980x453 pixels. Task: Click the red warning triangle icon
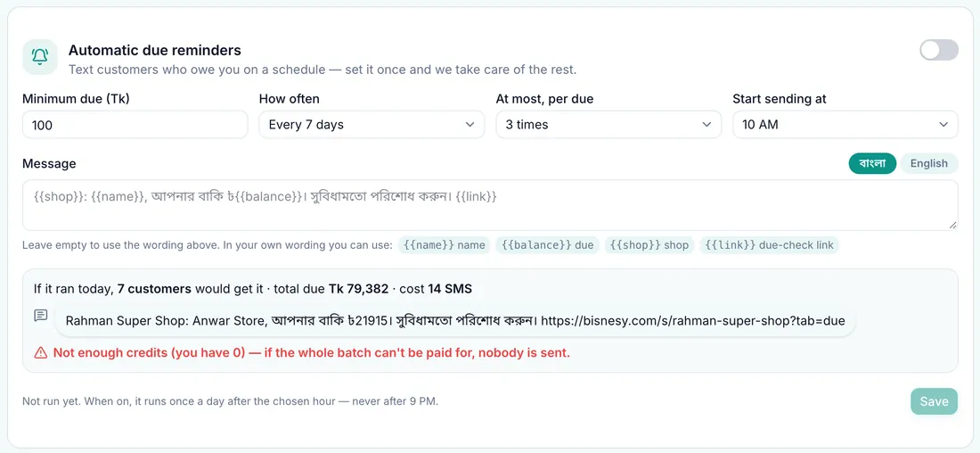tap(41, 353)
